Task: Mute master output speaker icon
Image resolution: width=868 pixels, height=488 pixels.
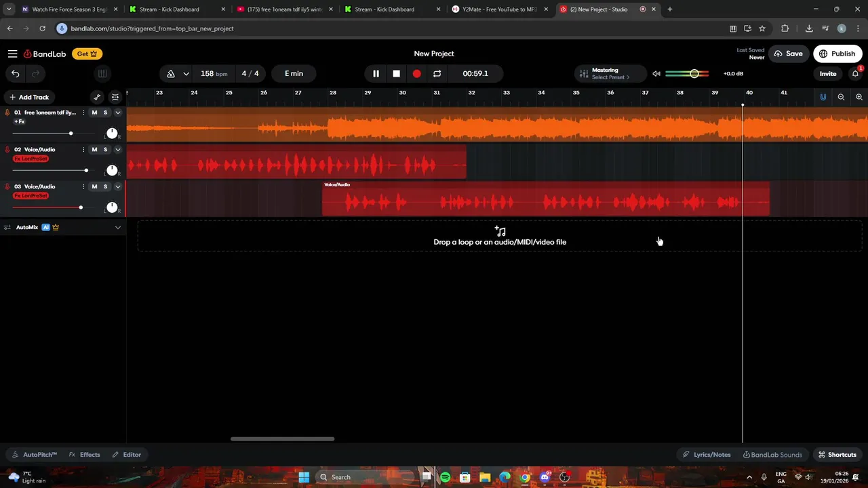Action: [656, 73]
